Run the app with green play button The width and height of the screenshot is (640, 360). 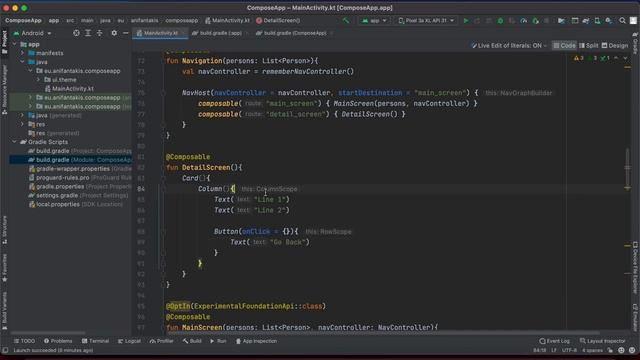(466, 20)
